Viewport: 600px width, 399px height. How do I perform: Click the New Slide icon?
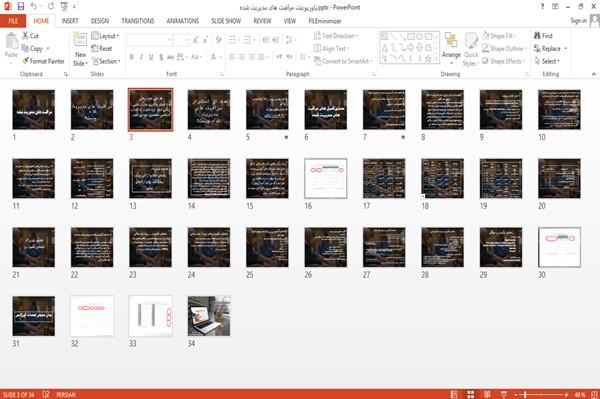coord(80,40)
